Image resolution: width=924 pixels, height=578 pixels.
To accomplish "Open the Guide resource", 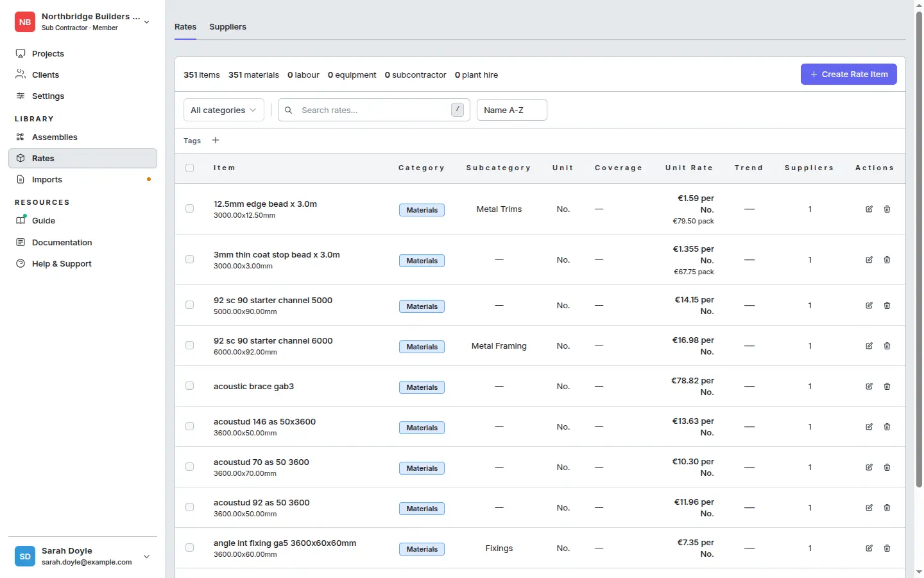I will (82, 220).
